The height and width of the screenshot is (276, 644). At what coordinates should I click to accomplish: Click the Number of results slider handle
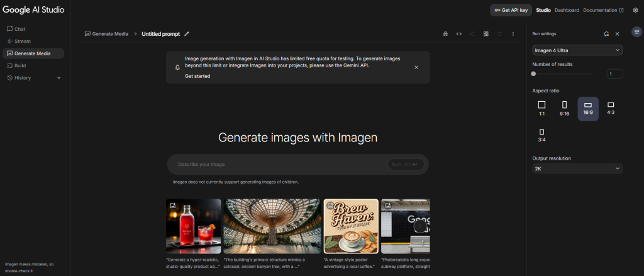[534, 74]
